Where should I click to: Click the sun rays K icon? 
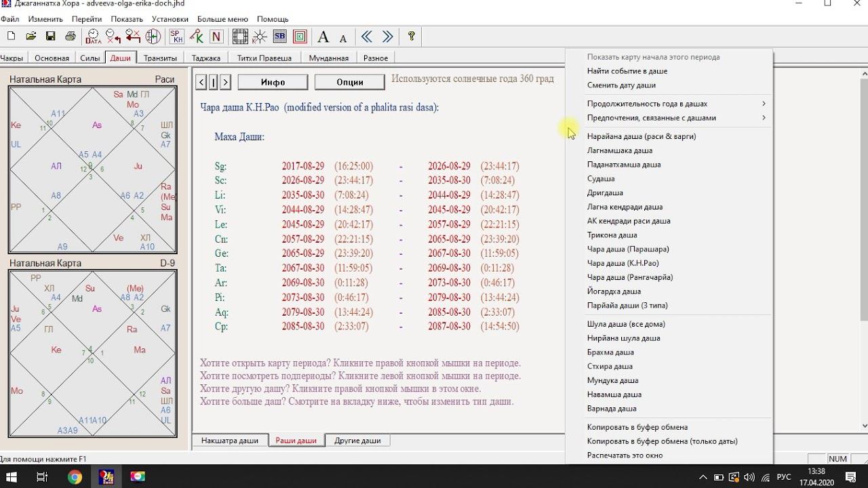click(x=260, y=36)
